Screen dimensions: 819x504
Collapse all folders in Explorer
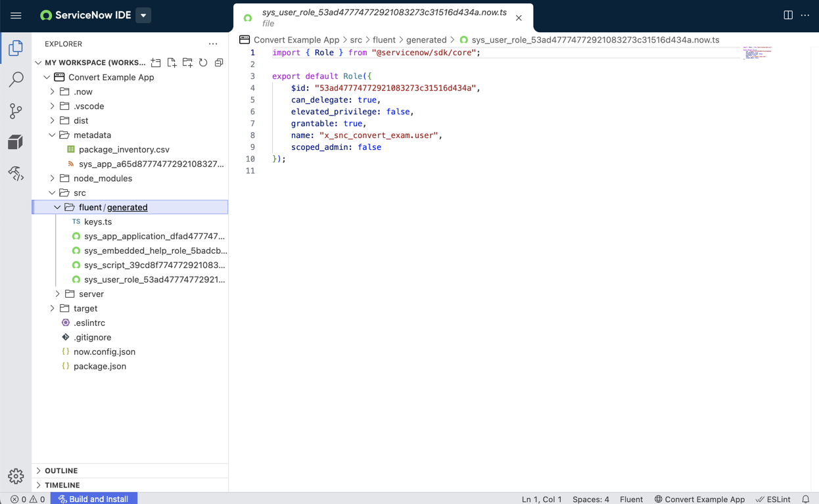pyautogui.click(x=219, y=62)
